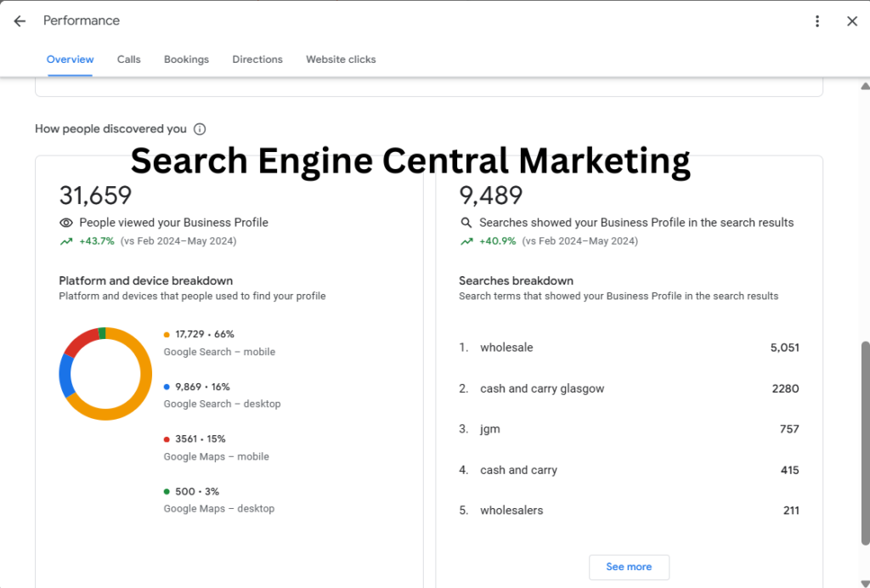Click the 'cash and carry glasgow' search term
The image size is (870, 588).
coord(542,389)
